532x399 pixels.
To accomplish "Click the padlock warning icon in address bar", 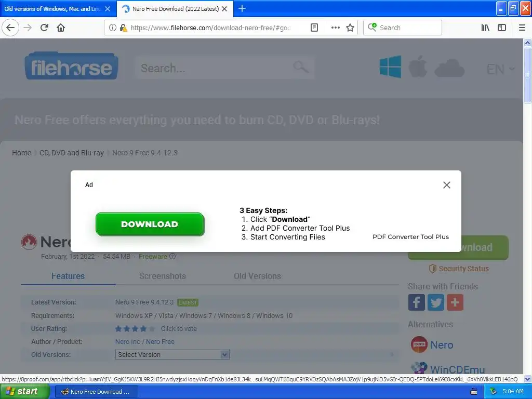I will pos(124,28).
